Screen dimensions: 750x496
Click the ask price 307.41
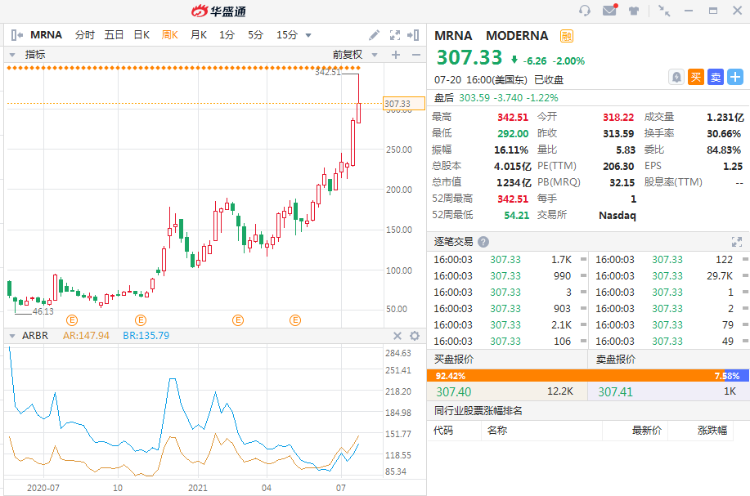615,392
